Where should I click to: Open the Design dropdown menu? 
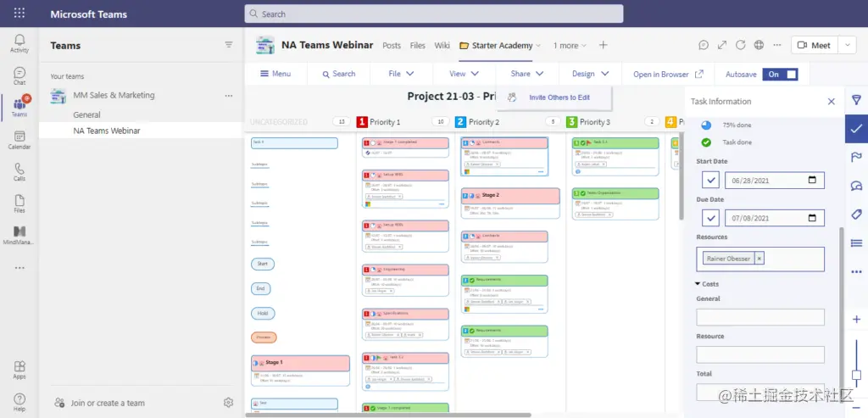tap(591, 74)
